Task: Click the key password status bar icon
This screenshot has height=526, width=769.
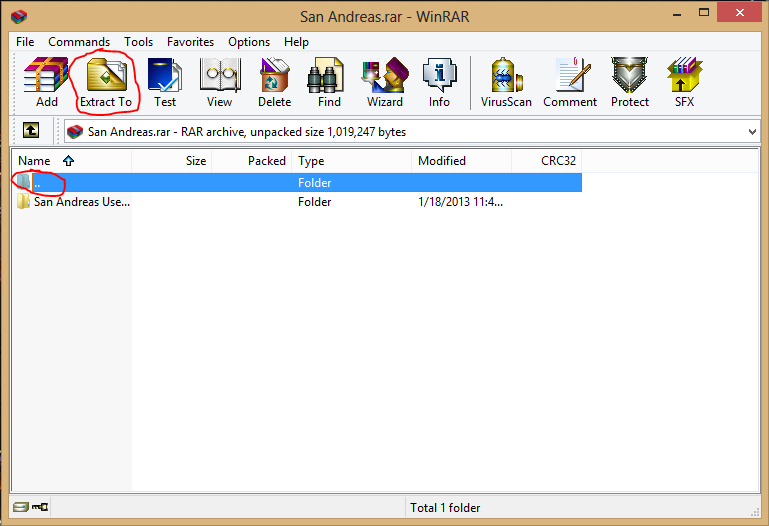Action: [x=40, y=507]
